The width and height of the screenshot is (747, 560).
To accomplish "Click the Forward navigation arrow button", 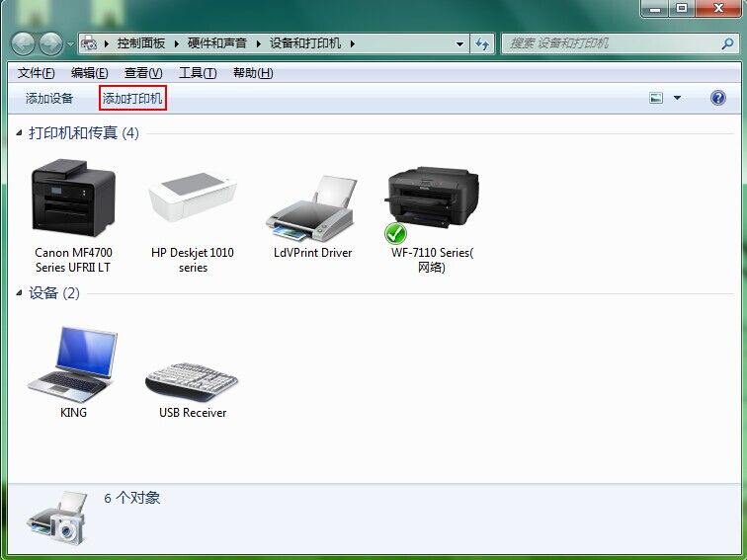I will [51, 43].
